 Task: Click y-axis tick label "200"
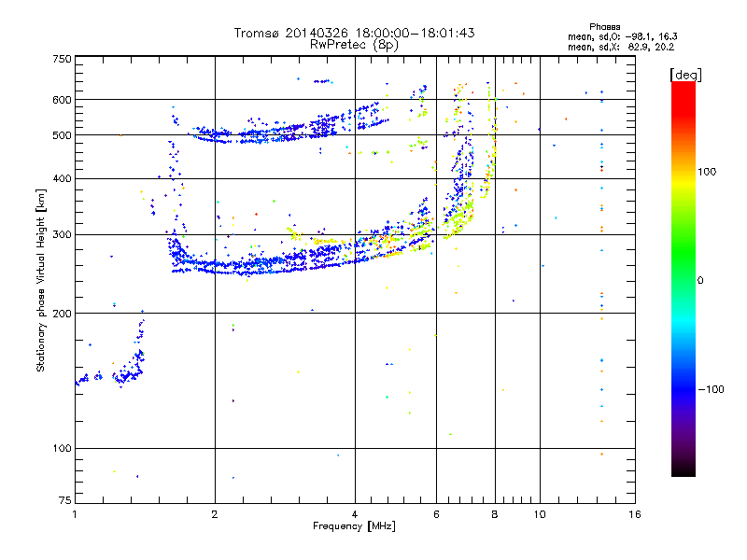(62, 314)
